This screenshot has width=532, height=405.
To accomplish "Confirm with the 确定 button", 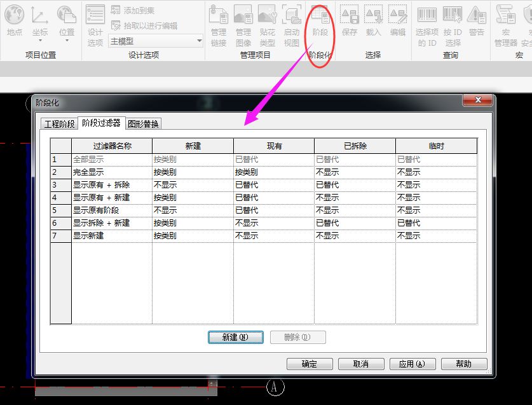I will (x=310, y=364).
